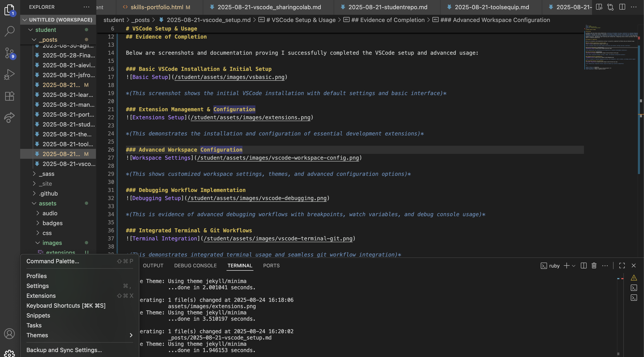Switch to 2025-08-21-studentrepo.md tab
This screenshot has height=357, width=644.
point(387,7)
